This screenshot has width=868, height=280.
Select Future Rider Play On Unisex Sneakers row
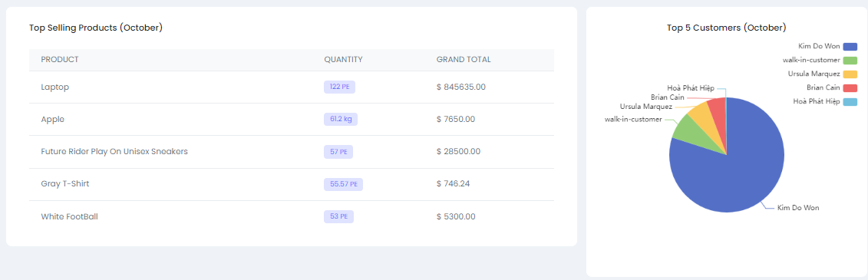(x=291, y=152)
